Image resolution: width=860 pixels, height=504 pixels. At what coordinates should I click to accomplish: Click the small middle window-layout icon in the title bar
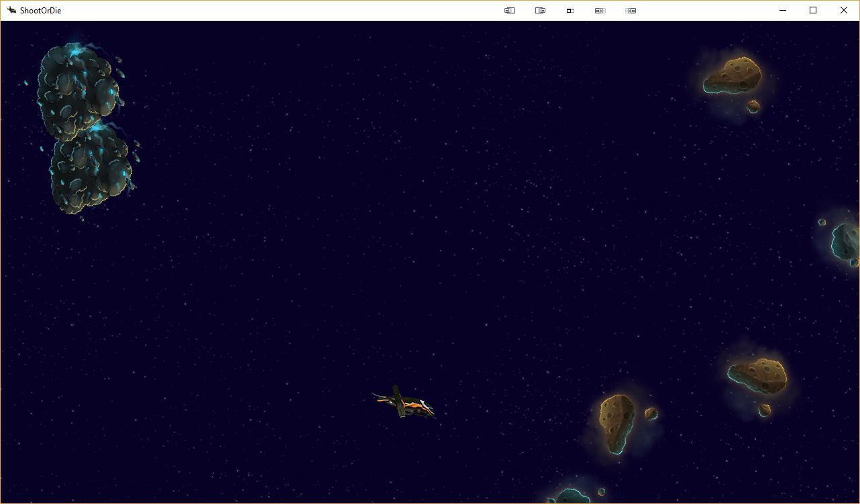pos(570,11)
